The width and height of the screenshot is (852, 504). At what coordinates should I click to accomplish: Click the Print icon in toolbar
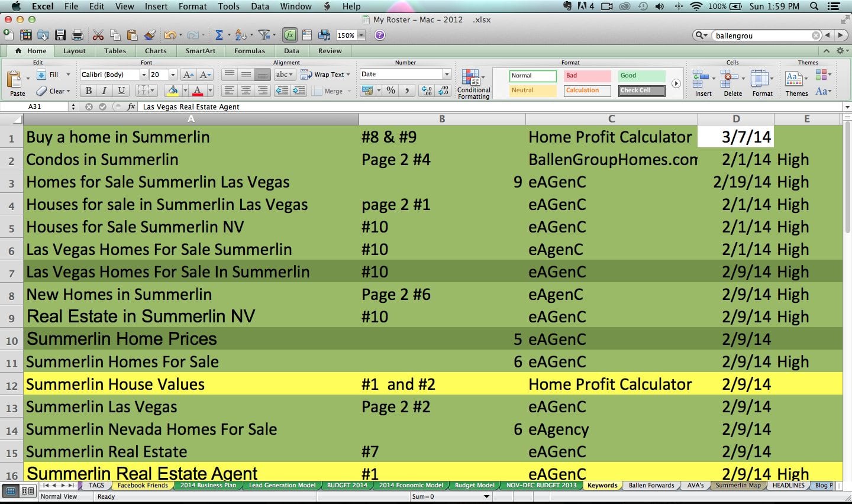tap(78, 35)
